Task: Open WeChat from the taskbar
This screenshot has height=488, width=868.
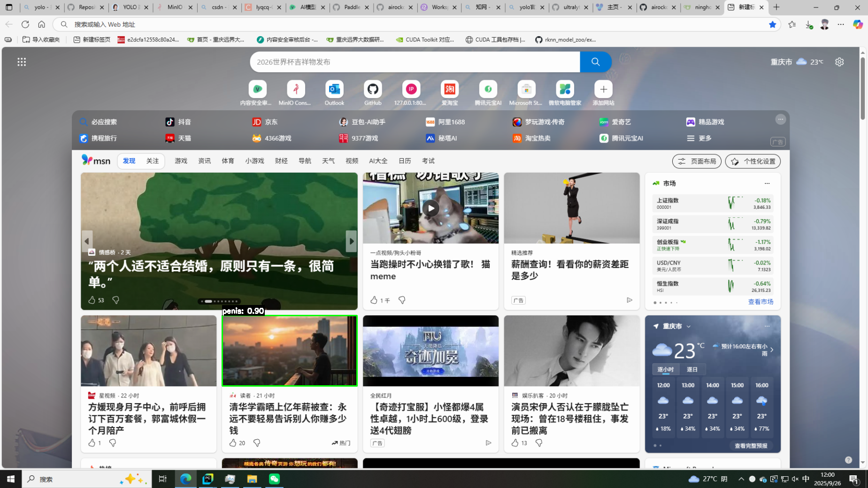Action: [x=274, y=479]
